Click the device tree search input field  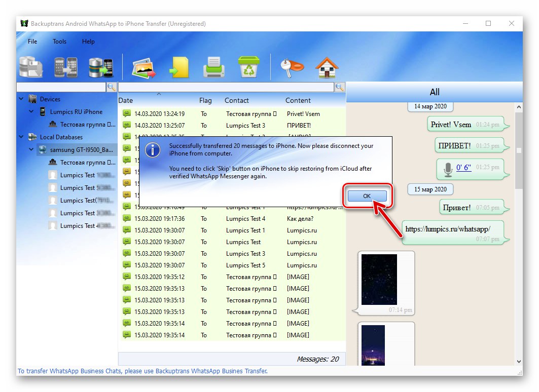tap(61, 87)
